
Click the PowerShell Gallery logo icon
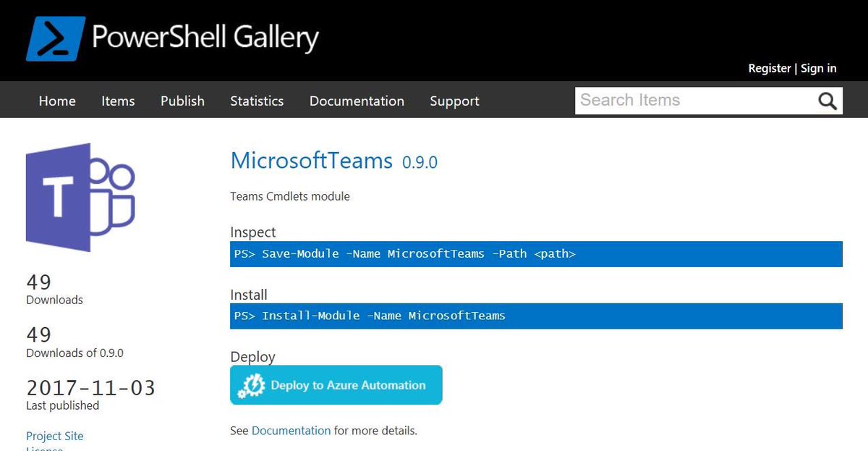(x=55, y=38)
